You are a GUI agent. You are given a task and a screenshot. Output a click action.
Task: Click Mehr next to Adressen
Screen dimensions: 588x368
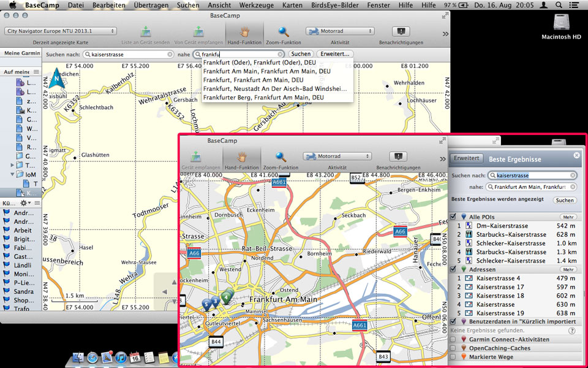pos(568,270)
